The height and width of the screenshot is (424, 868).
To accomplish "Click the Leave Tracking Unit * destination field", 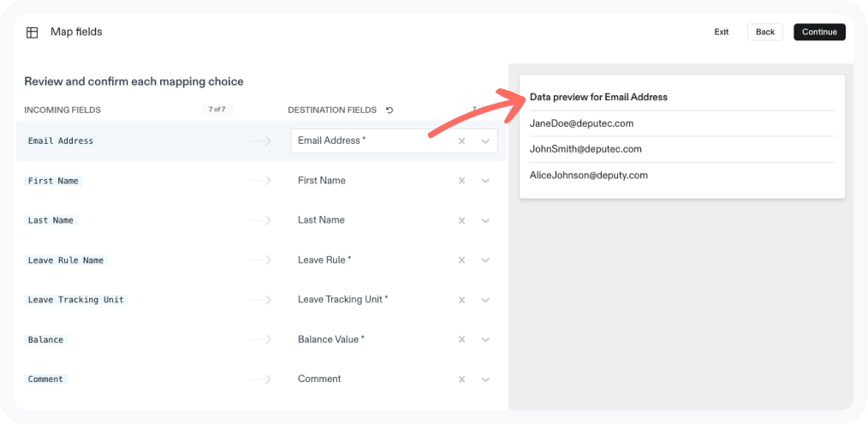I will (x=342, y=299).
